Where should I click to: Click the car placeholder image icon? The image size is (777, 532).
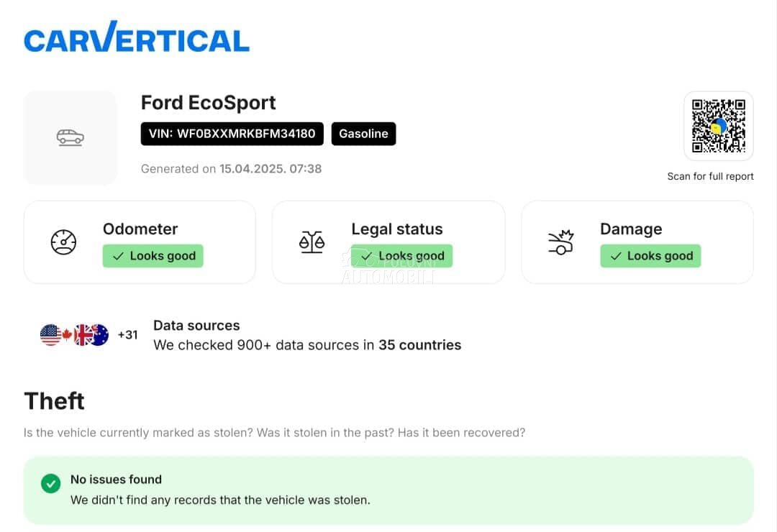(x=71, y=137)
